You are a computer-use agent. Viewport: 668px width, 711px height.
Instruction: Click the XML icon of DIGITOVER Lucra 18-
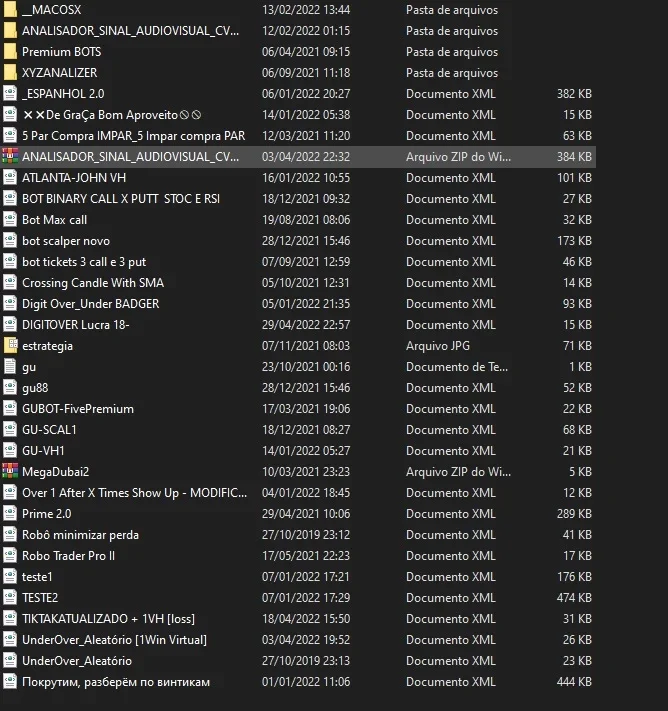coord(10,325)
